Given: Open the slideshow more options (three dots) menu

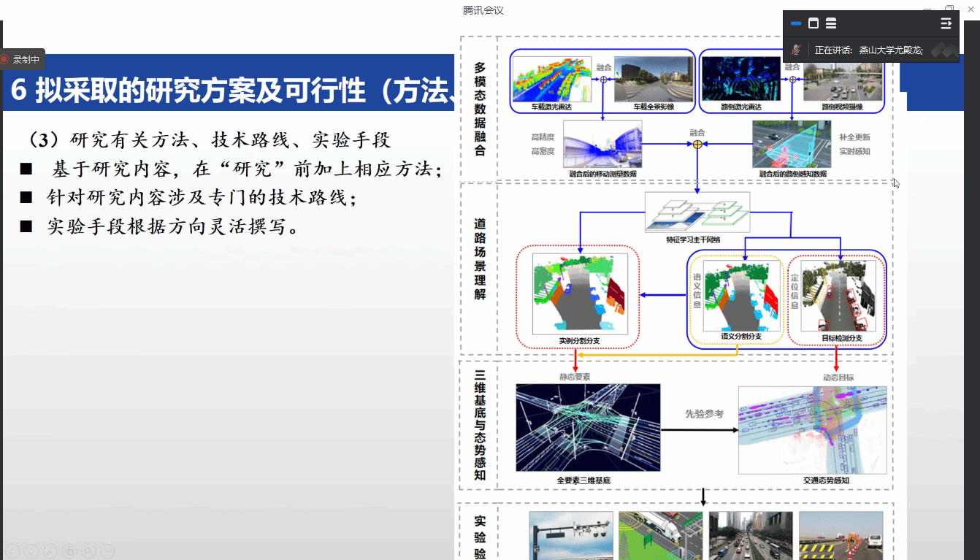Looking at the screenshot, I should (x=107, y=551).
